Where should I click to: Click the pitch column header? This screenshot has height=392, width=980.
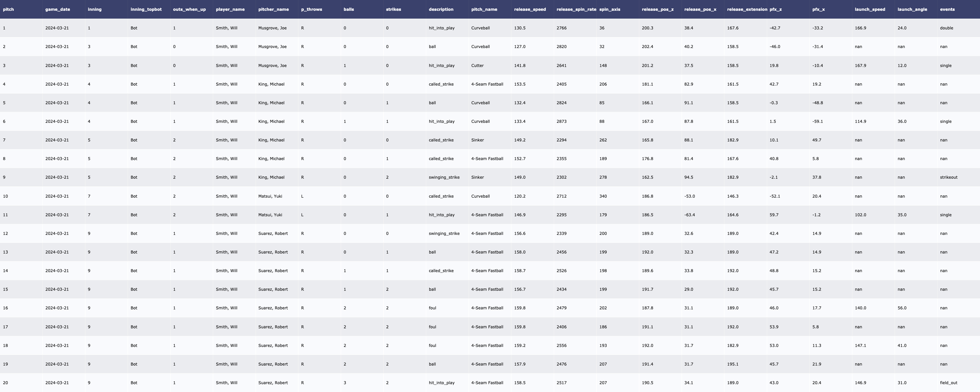click(8, 9)
